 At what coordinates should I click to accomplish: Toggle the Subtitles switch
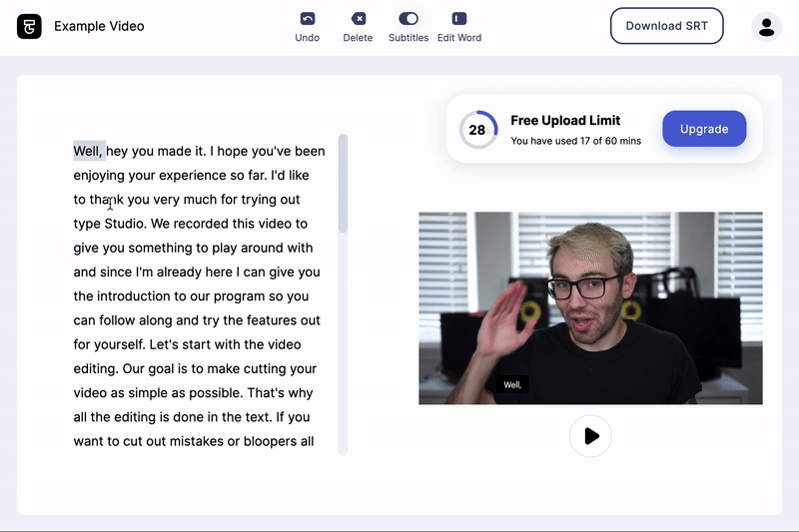pos(408,19)
